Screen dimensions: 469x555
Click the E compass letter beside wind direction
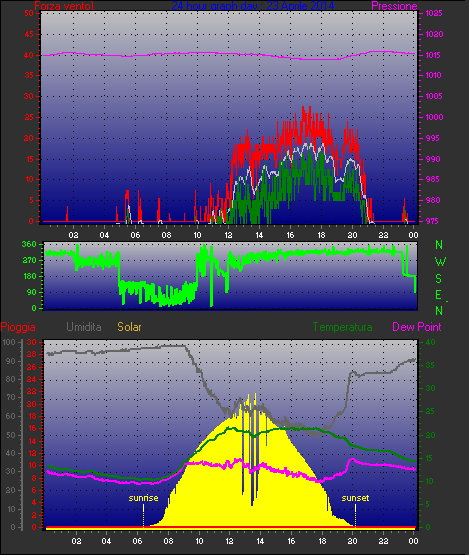(x=439, y=295)
